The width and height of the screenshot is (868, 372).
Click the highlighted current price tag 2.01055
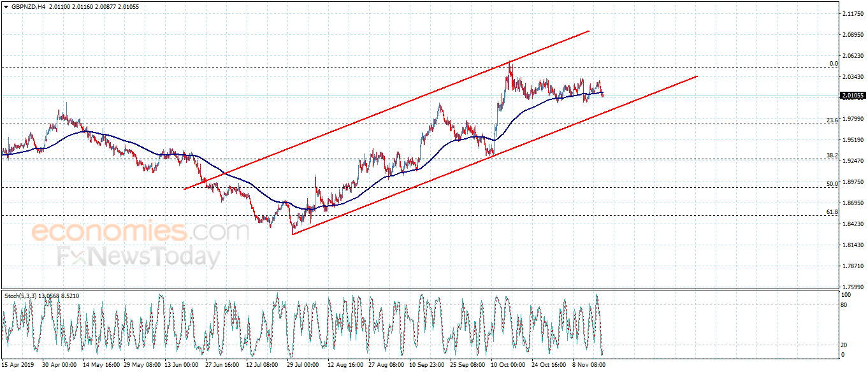853,96
